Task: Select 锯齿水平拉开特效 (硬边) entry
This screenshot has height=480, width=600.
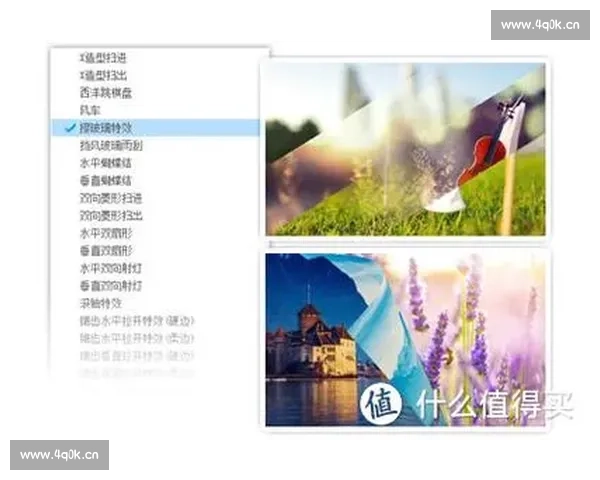Action: (137, 321)
